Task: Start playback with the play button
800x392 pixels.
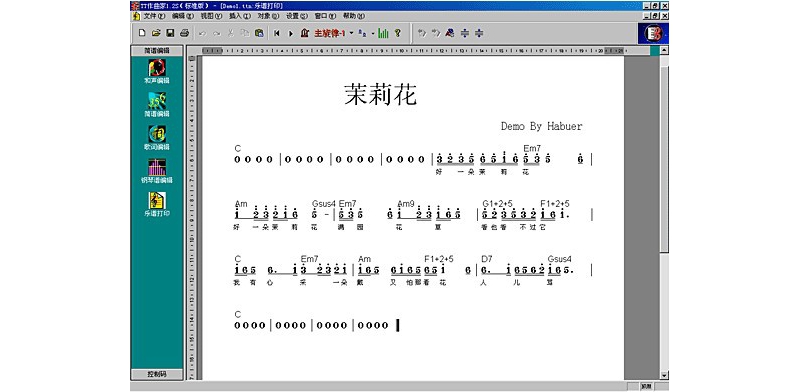Action: [x=291, y=33]
